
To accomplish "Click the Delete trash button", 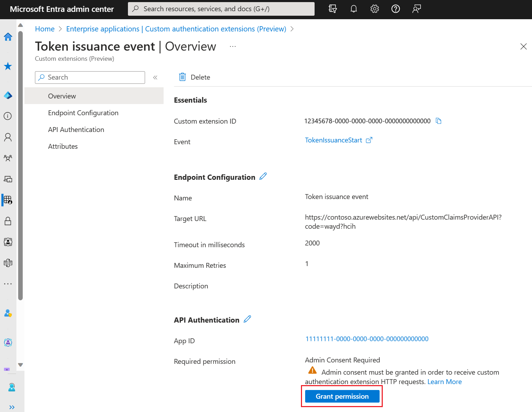I will [195, 77].
